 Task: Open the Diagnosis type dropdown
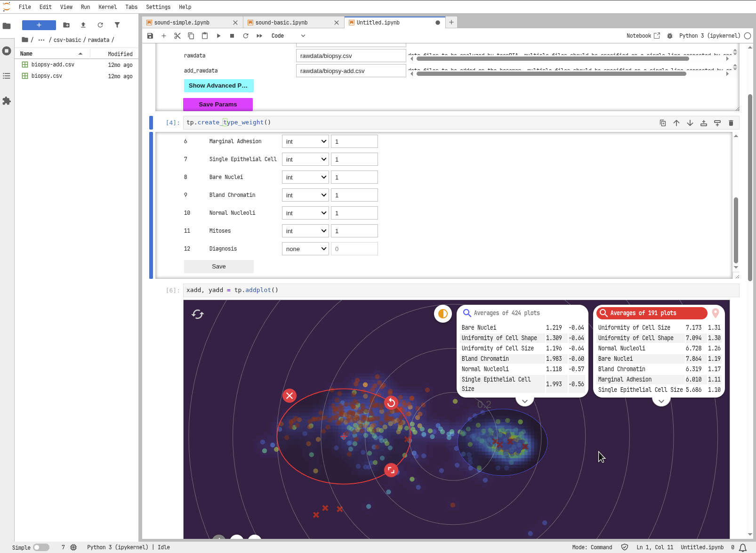[306, 249]
